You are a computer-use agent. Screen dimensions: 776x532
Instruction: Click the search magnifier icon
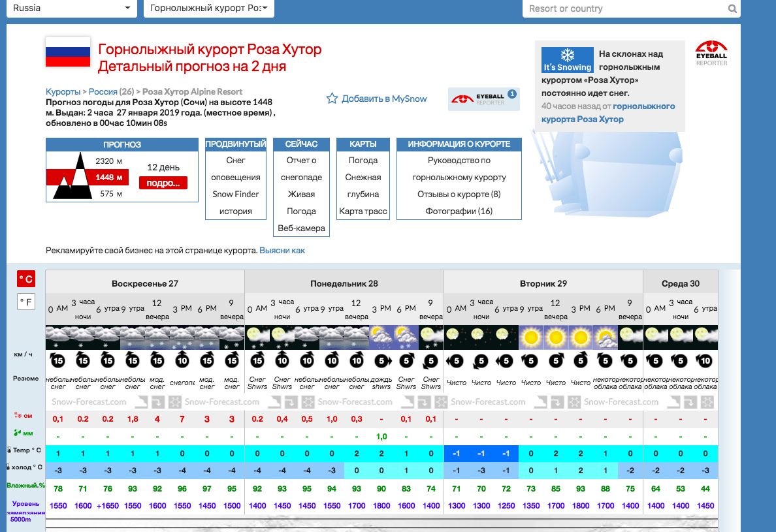click(732, 8)
